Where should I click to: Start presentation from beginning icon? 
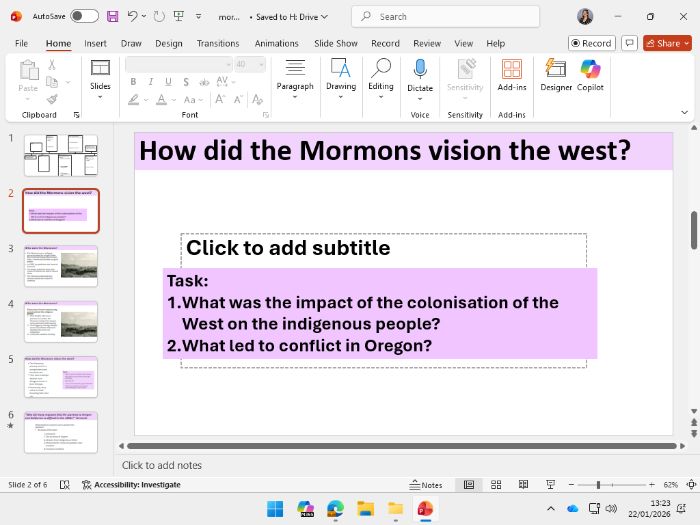(179, 17)
